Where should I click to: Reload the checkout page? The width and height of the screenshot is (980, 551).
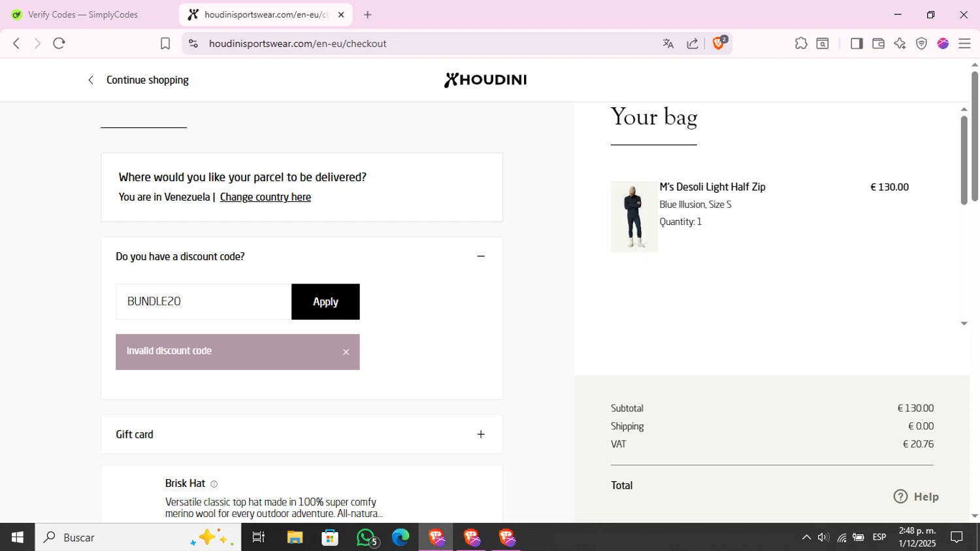point(59,43)
